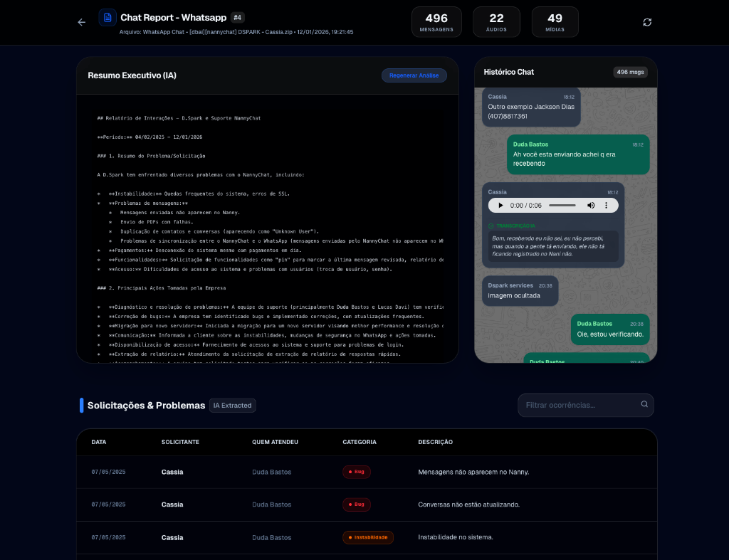Screen dimensions: 729x560
Task: Select the red Bug category badge
Action: [x=356, y=472]
